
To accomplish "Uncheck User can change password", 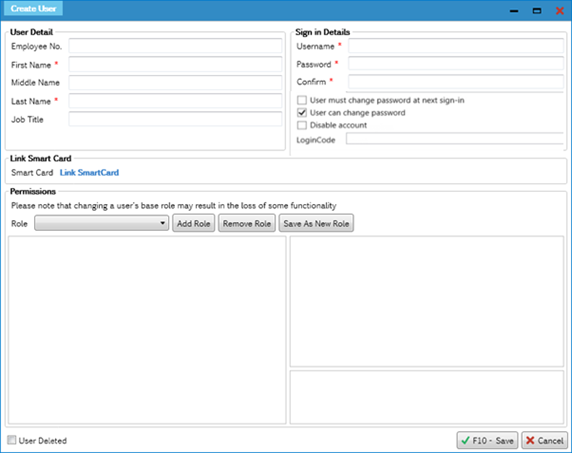I will pos(302,113).
